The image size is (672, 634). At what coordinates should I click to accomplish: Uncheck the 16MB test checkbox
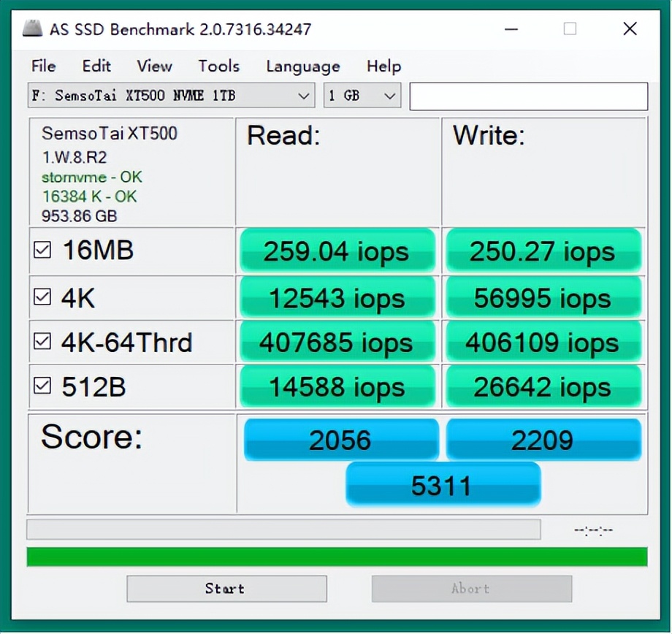coord(42,249)
